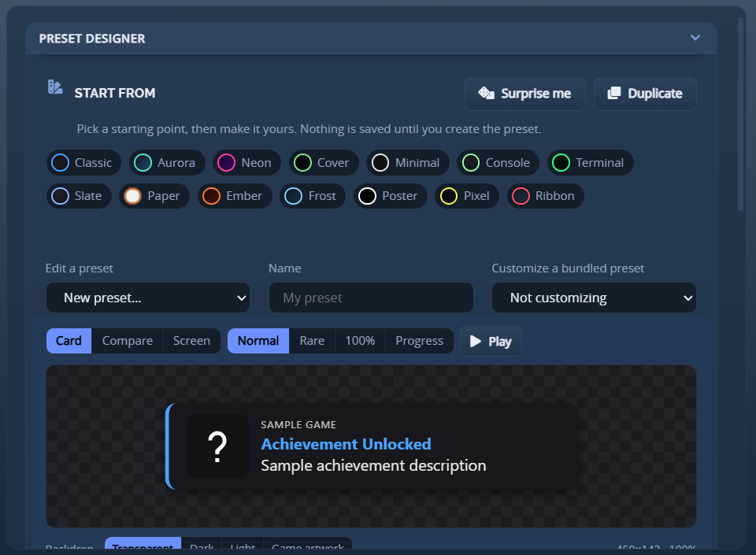The height and width of the screenshot is (555, 756).
Task: Click the Start From palette icon
Action: tap(55, 87)
